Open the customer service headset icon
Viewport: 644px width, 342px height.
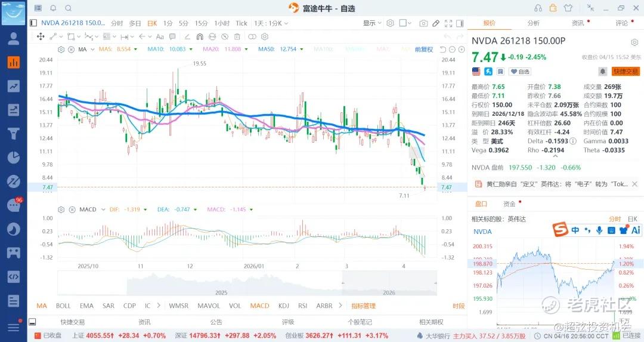tap(538, 8)
